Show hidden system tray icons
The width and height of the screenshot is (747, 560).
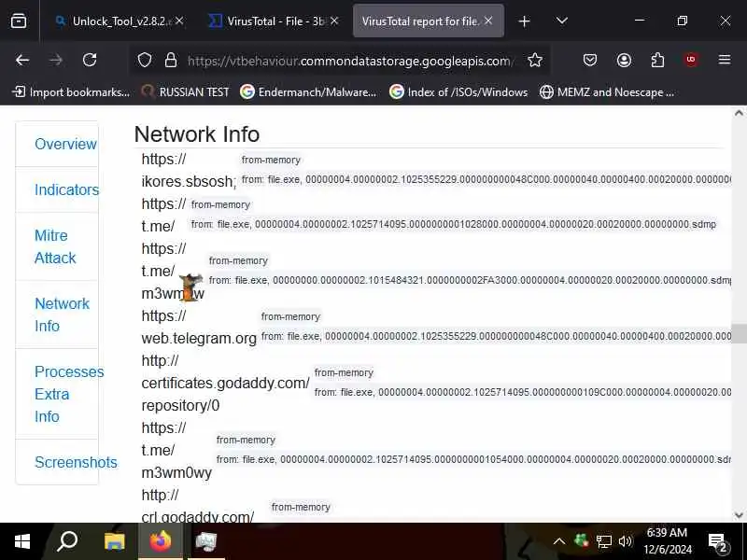559,541
